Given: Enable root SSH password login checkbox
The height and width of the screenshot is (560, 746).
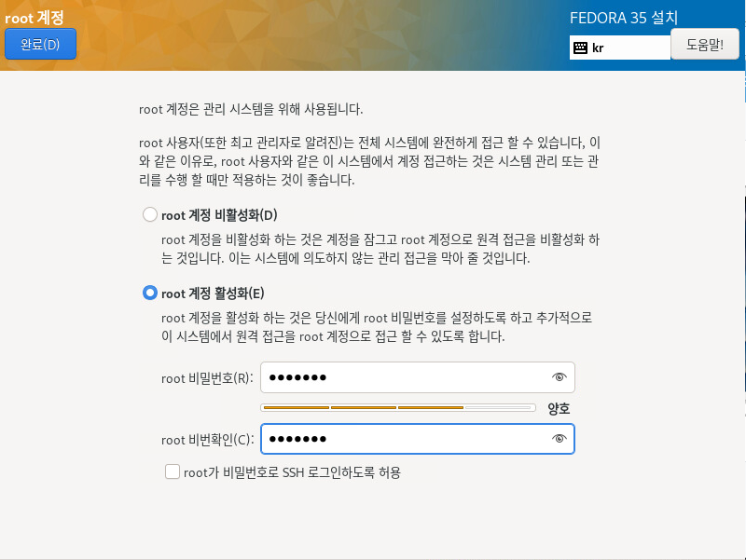Looking at the screenshot, I should click(x=173, y=471).
